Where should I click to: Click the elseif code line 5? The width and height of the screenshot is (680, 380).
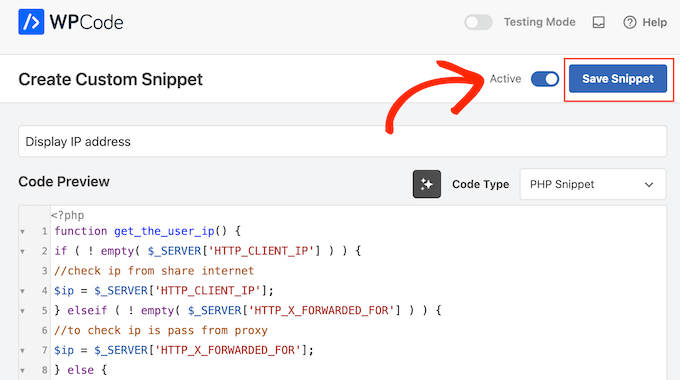(248, 311)
